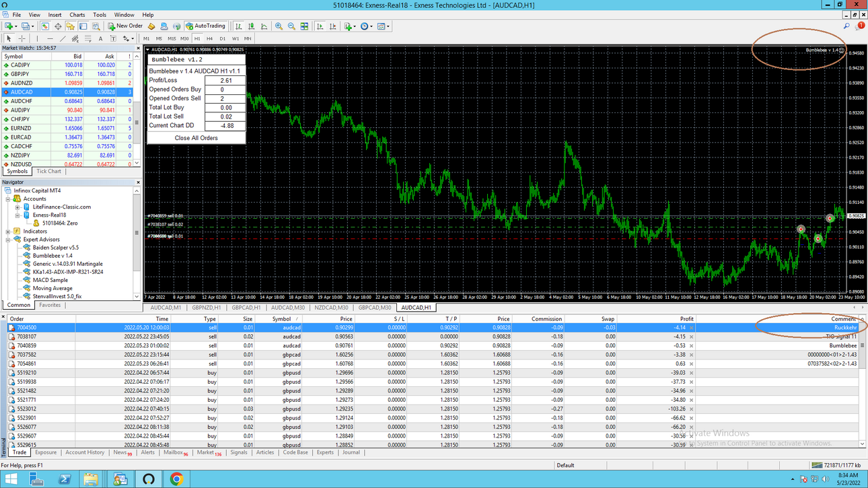This screenshot has width=868, height=488.
Task: Open the Charts menu
Action: (x=77, y=14)
